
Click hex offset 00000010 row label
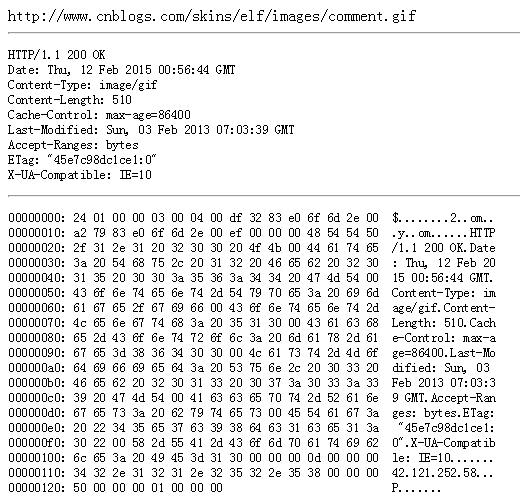click(x=37, y=233)
